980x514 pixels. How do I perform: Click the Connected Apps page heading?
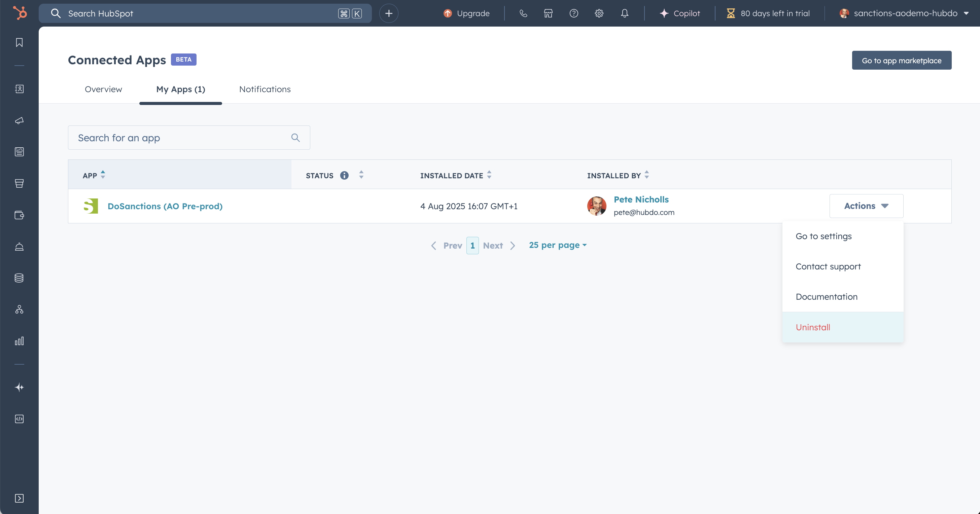[117, 60]
